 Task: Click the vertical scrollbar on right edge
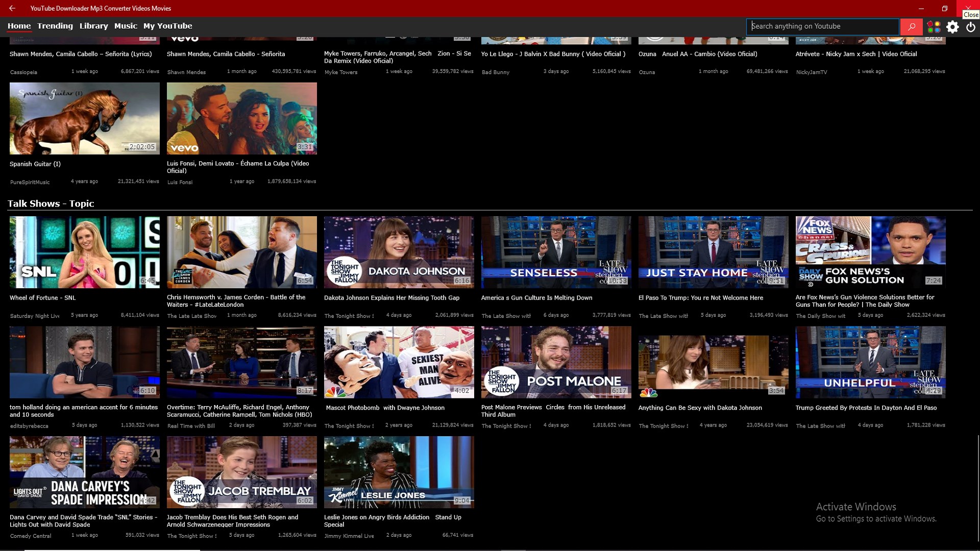977,487
